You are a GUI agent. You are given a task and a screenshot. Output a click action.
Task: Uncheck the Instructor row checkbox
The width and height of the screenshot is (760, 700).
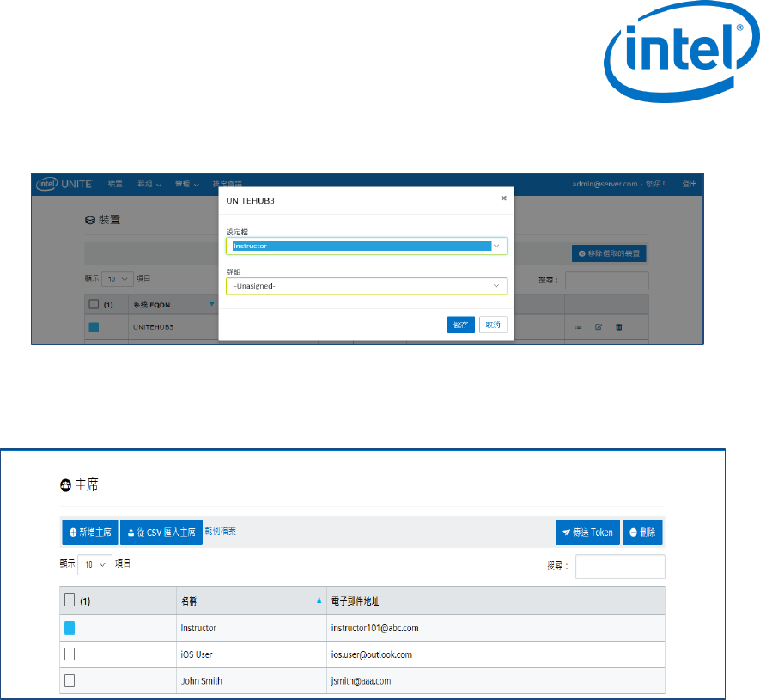tap(70, 628)
